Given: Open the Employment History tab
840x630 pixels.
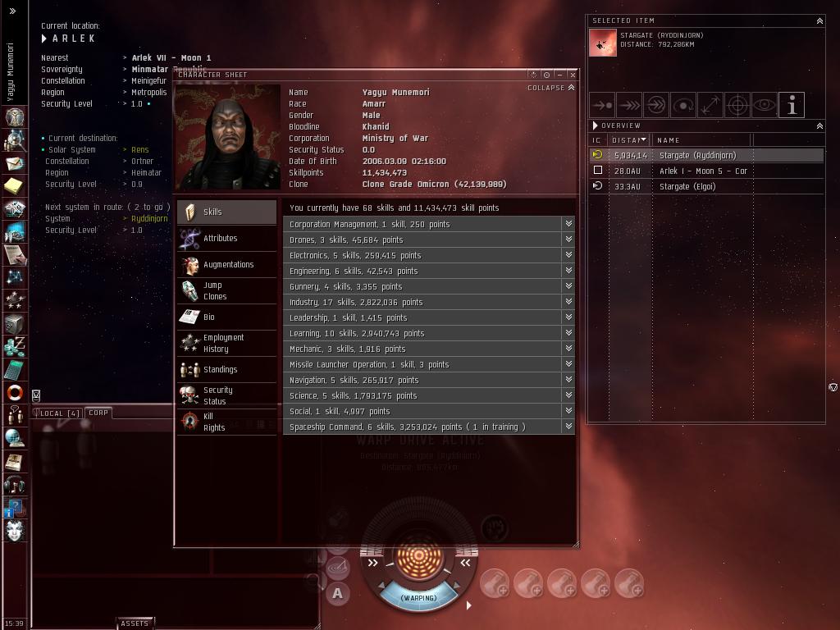Looking at the screenshot, I should 226,344.
